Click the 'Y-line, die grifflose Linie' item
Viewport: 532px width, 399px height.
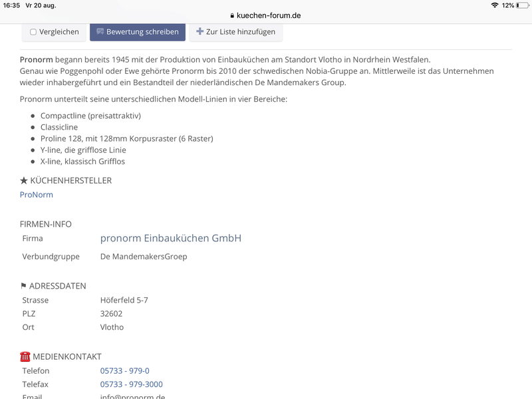tap(83, 150)
